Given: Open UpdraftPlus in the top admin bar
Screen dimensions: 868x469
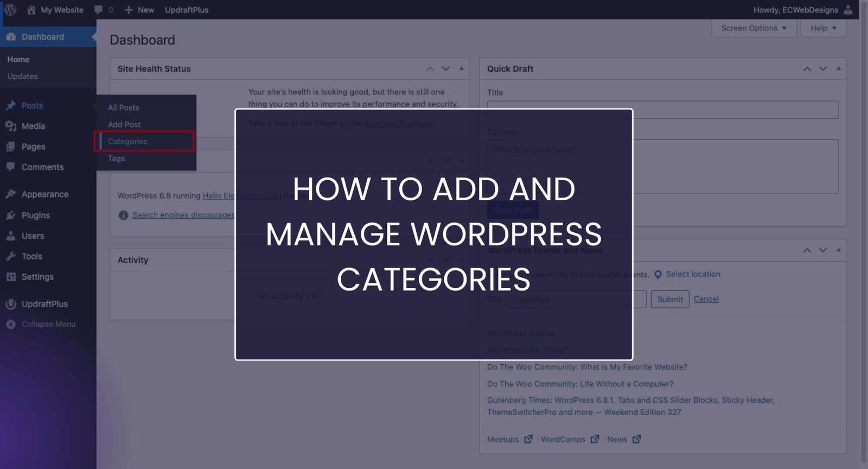Looking at the screenshot, I should tap(187, 10).
